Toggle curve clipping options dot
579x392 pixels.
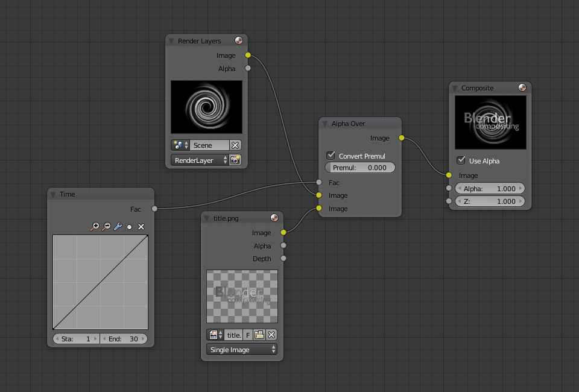tap(129, 227)
